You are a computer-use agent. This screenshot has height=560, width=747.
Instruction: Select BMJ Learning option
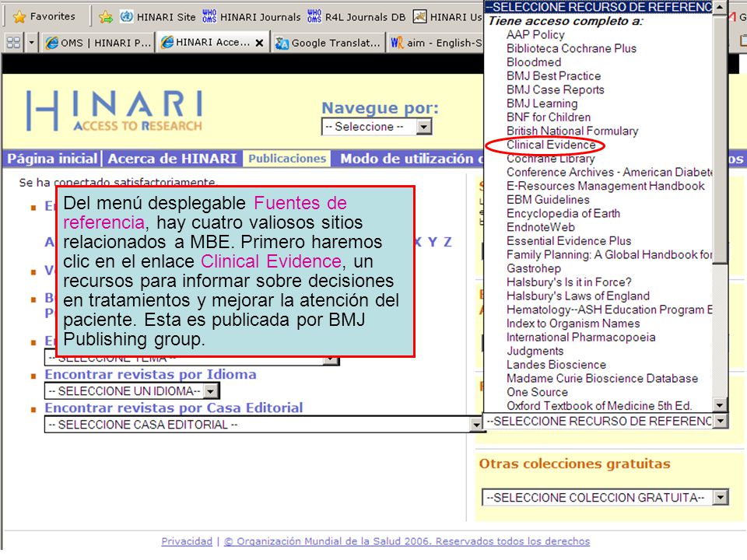pyautogui.click(x=542, y=103)
